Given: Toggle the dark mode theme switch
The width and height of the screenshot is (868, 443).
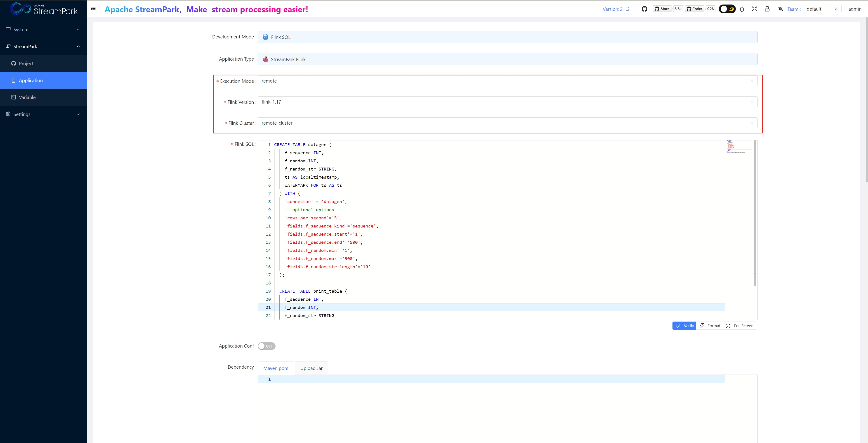Looking at the screenshot, I should (727, 9).
